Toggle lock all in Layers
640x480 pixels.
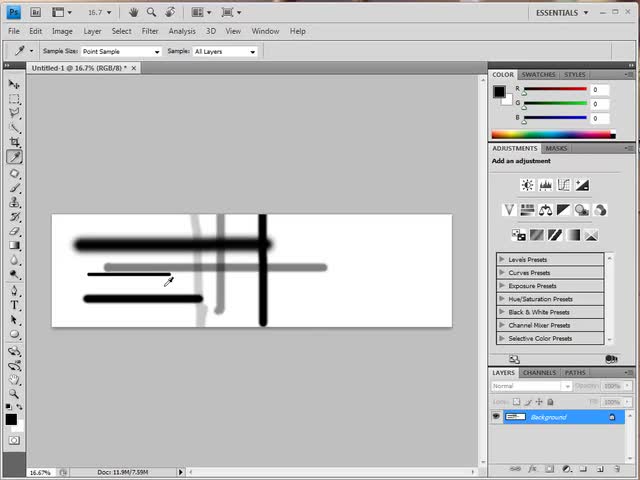click(550, 402)
